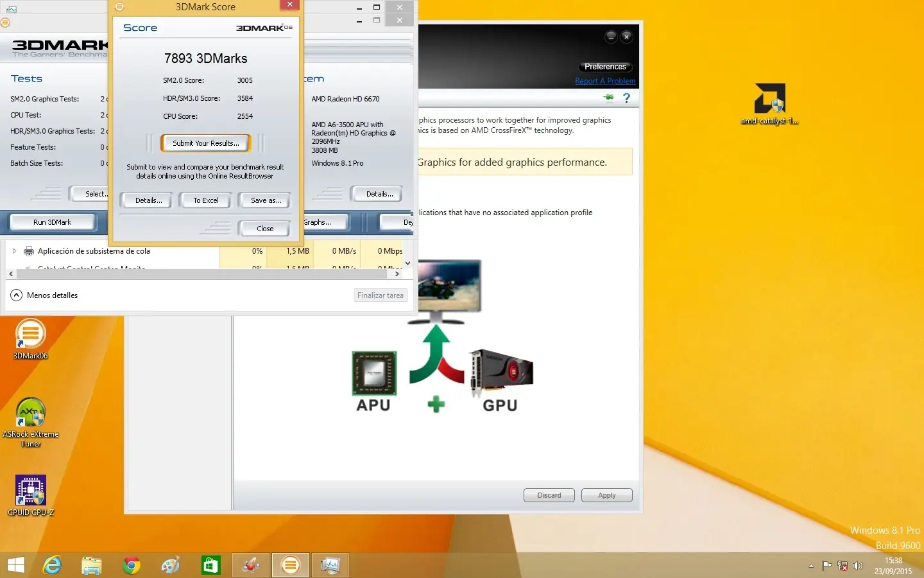The image size is (924, 578).
Task: Click the volume icon in system tray
Action: click(x=858, y=566)
